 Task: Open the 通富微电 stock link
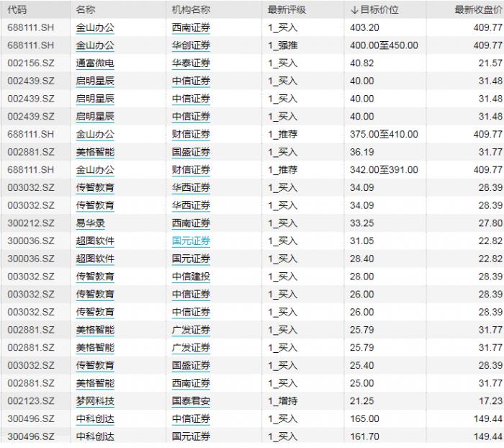[x=95, y=63]
